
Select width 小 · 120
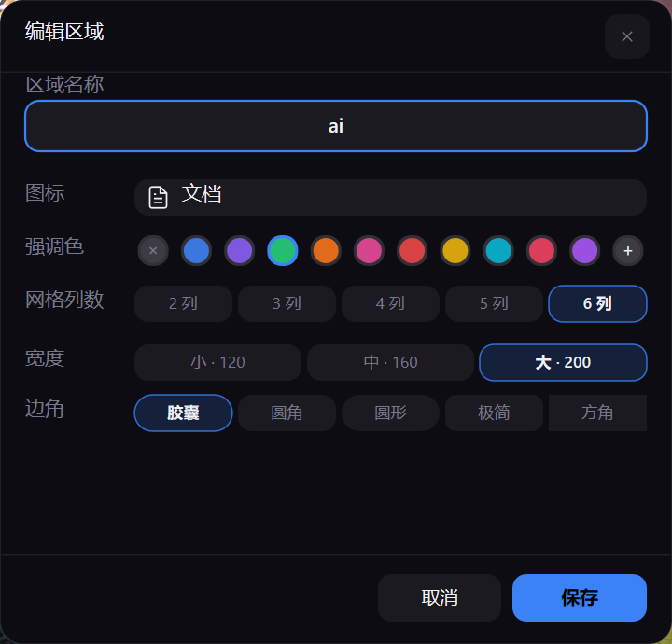coord(217,362)
